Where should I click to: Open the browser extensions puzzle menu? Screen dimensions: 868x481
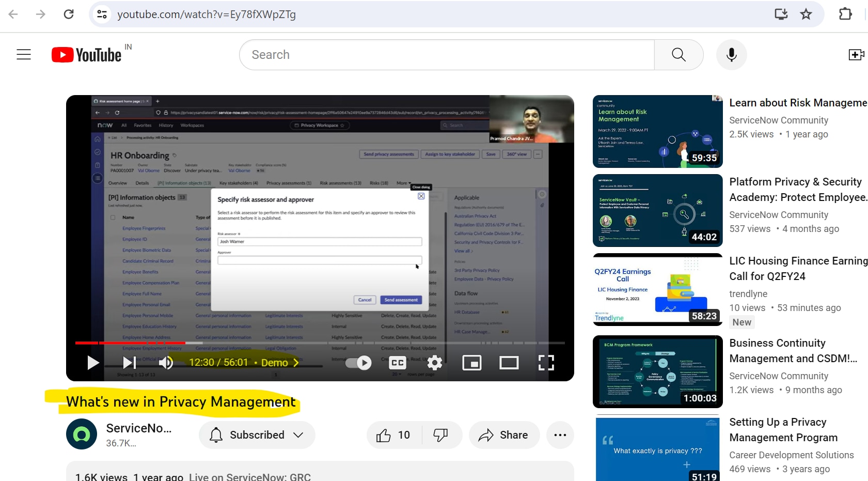[845, 14]
